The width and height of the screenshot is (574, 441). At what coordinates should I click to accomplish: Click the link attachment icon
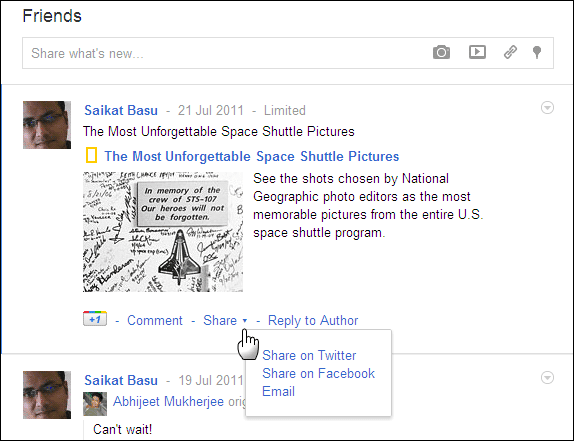click(510, 52)
